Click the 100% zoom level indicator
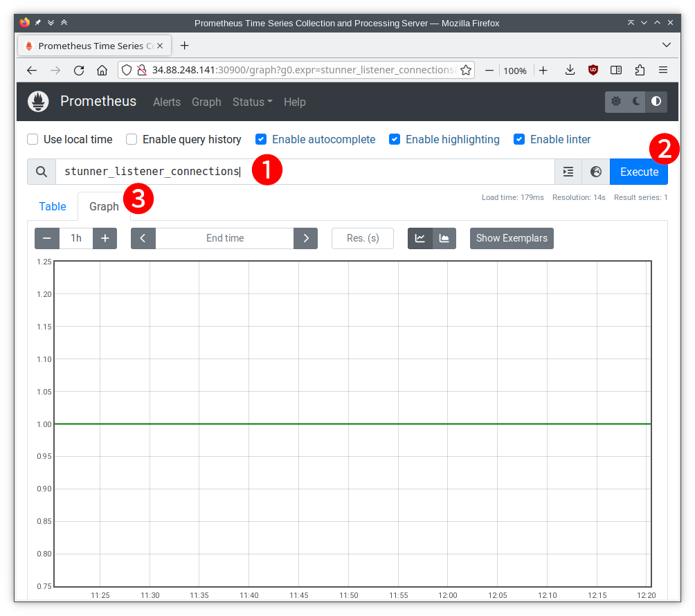This screenshot has width=695, height=616. (x=515, y=71)
